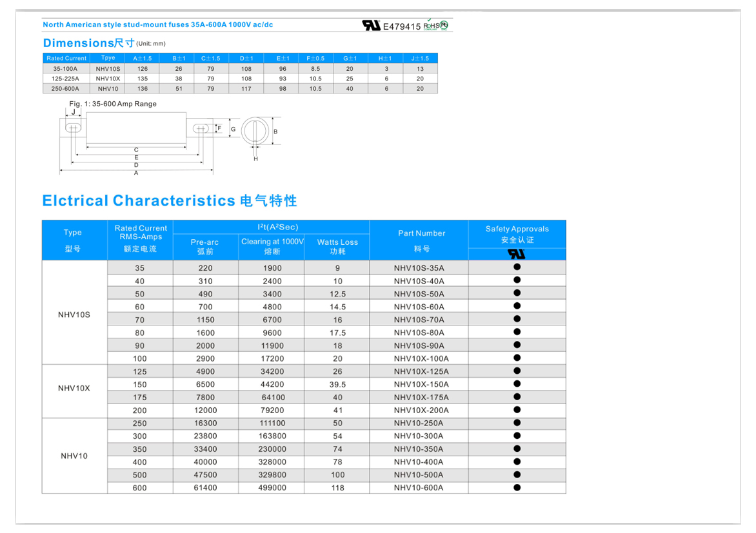Screen dimensions: 756x533
Task: Click the 'Safety Approvals 安全认证' header
Action: pyautogui.click(x=517, y=234)
